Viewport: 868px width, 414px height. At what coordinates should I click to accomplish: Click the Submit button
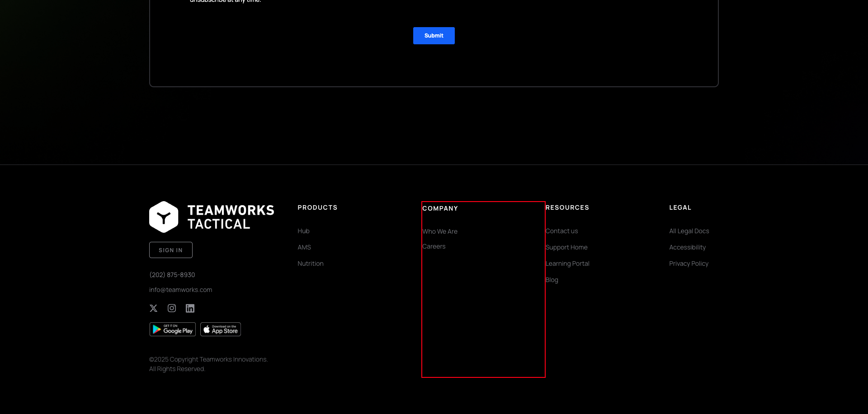(x=434, y=35)
